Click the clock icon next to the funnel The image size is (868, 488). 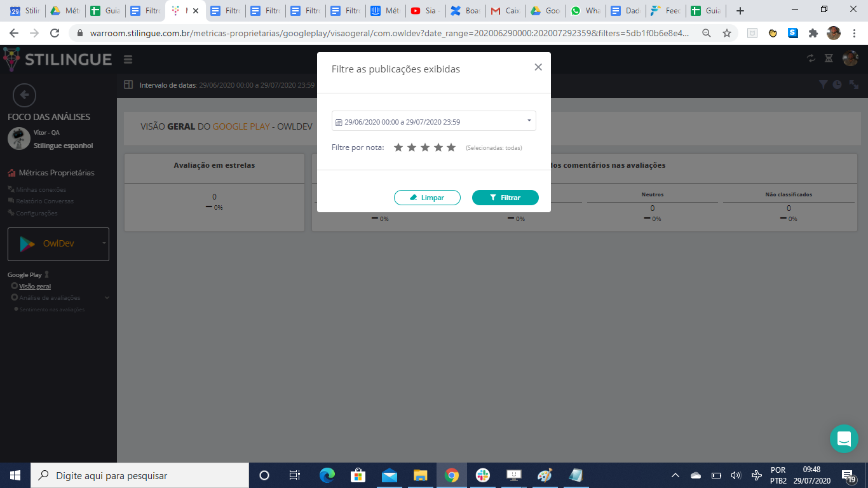click(x=837, y=85)
